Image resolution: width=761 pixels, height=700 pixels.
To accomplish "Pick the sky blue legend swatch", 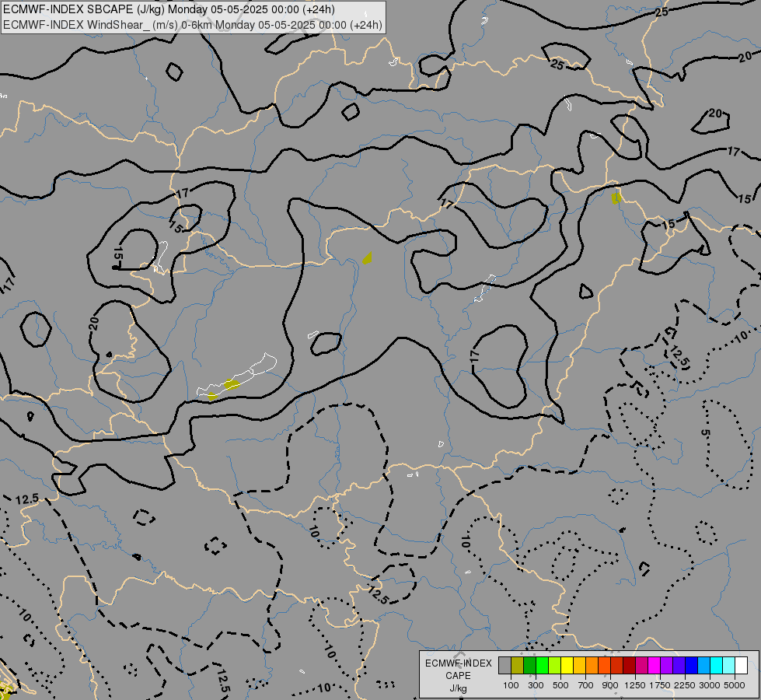I will (x=703, y=666).
